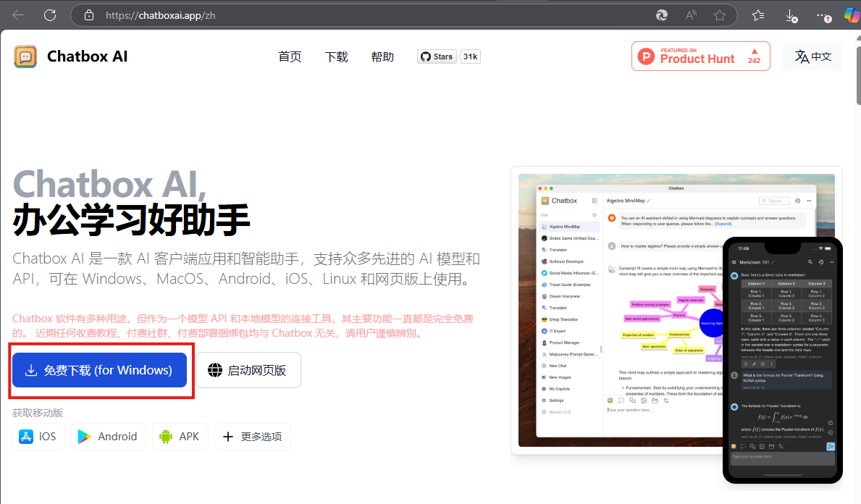The width and height of the screenshot is (861, 504).
Task: Add this page to favorites star
Action: (720, 15)
